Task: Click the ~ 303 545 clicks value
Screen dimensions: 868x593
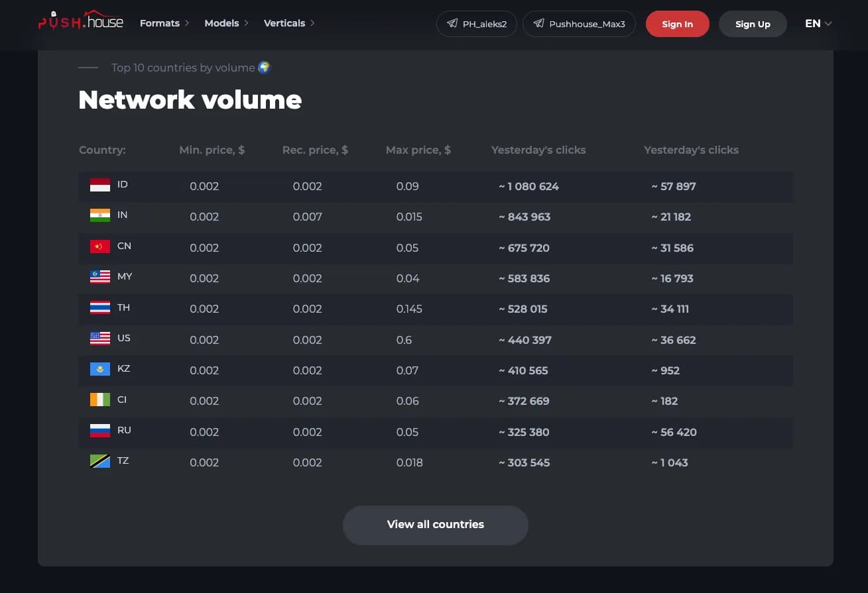Action: tap(525, 463)
